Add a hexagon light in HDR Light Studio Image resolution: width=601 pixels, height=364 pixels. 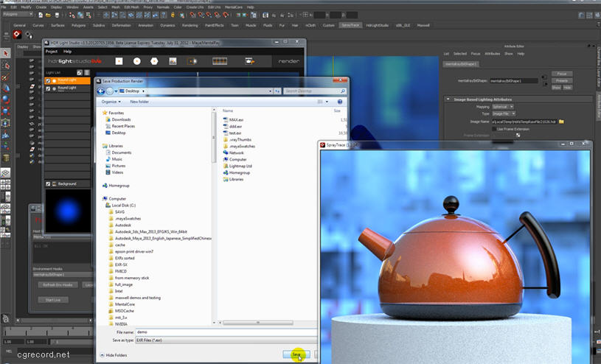(x=156, y=61)
